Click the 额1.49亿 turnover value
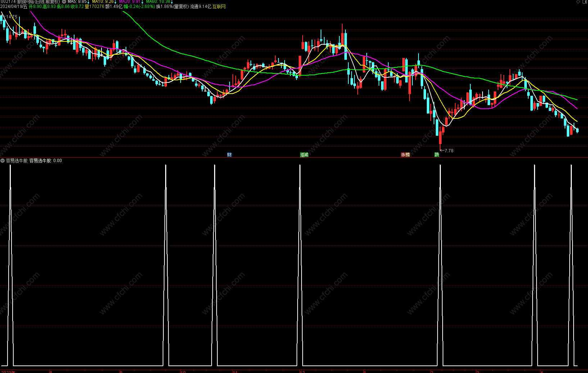 [114, 6]
